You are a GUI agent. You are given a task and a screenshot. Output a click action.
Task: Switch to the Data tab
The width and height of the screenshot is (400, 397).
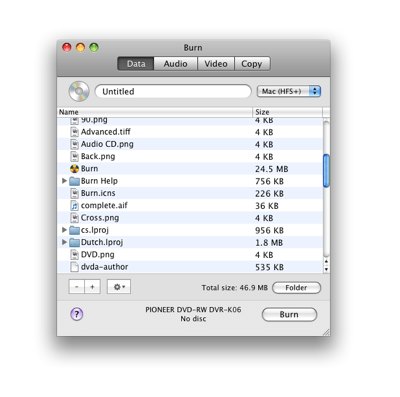136,64
